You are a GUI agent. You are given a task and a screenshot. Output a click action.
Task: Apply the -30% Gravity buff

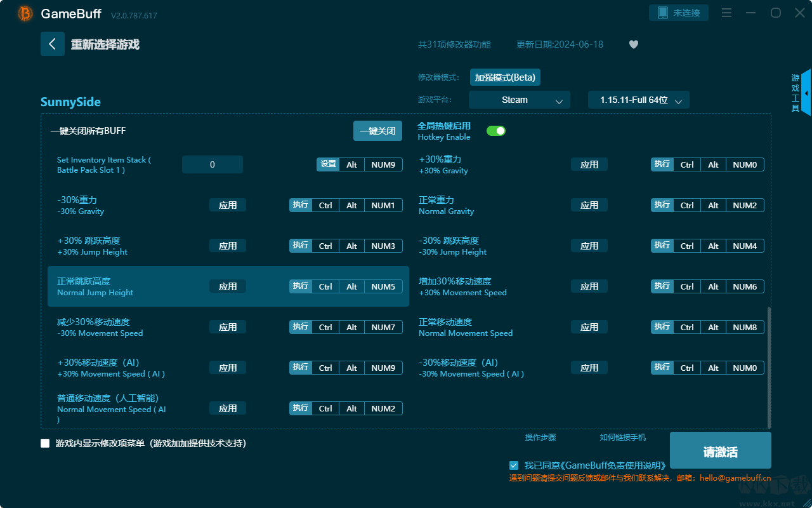(x=228, y=205)
